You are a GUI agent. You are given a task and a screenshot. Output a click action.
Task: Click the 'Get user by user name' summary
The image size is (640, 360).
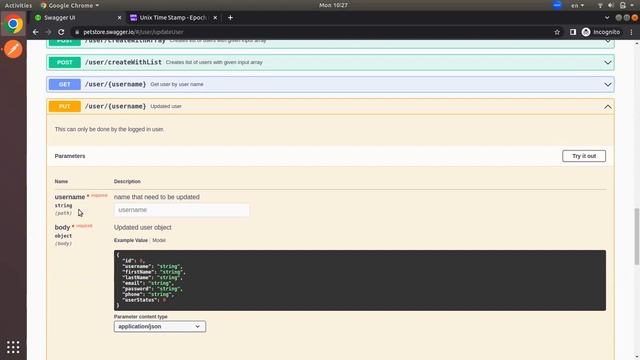click(177, 84)
